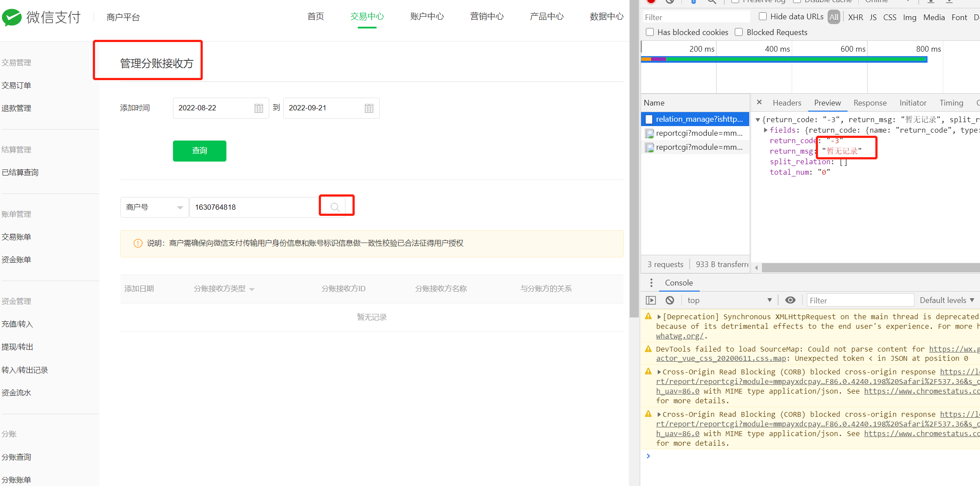980x486 pixels.
Task: Open console live expression eye icon
Action: tap(790, 300)
